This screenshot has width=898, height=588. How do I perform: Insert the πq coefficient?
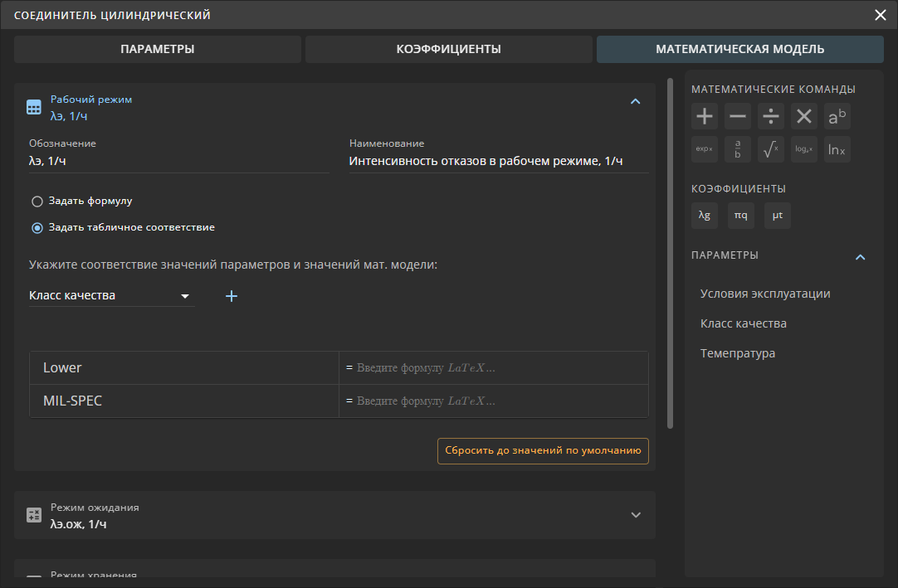[x=741, y=216]
